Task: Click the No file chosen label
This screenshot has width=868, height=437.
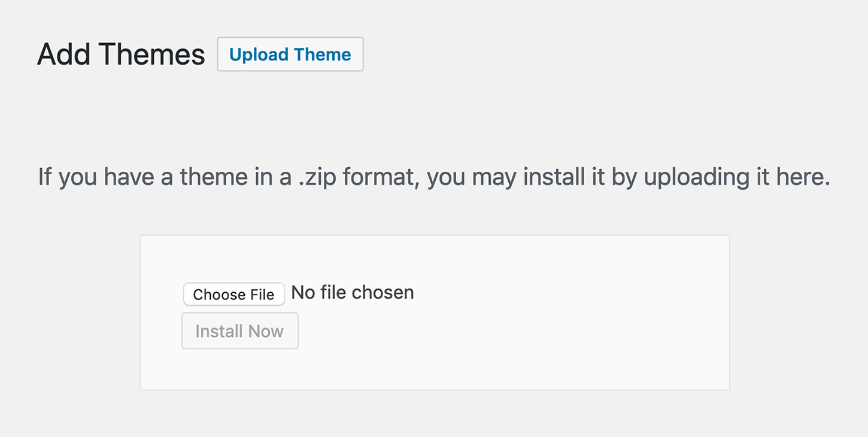Action: pyautogui.click(x=352, y=292)
